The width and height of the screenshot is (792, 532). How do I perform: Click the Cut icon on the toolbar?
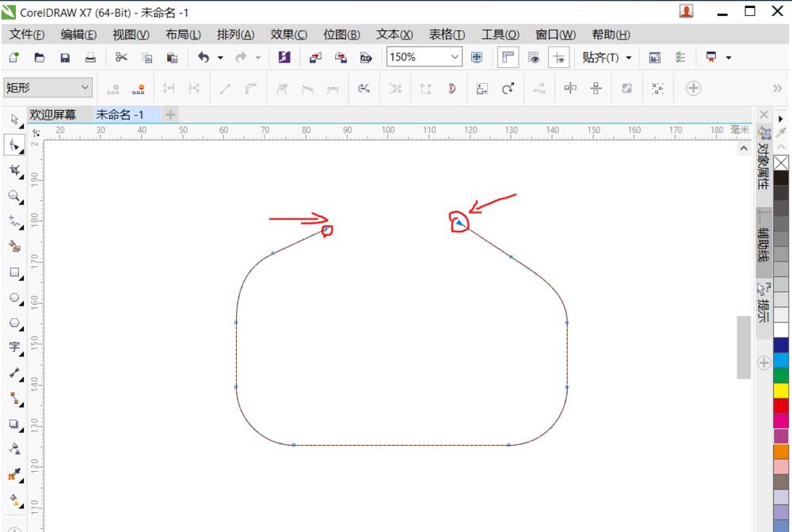(120, 57)
